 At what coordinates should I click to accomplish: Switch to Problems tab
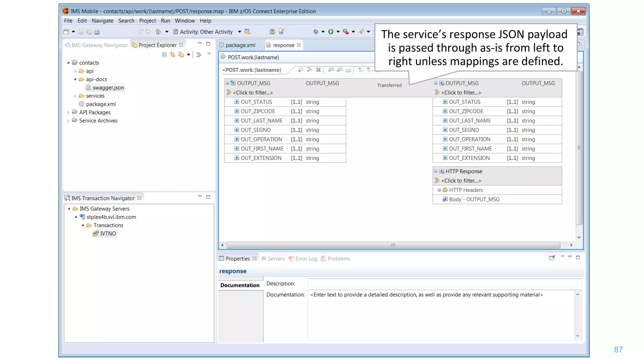(x=336, y=259)
